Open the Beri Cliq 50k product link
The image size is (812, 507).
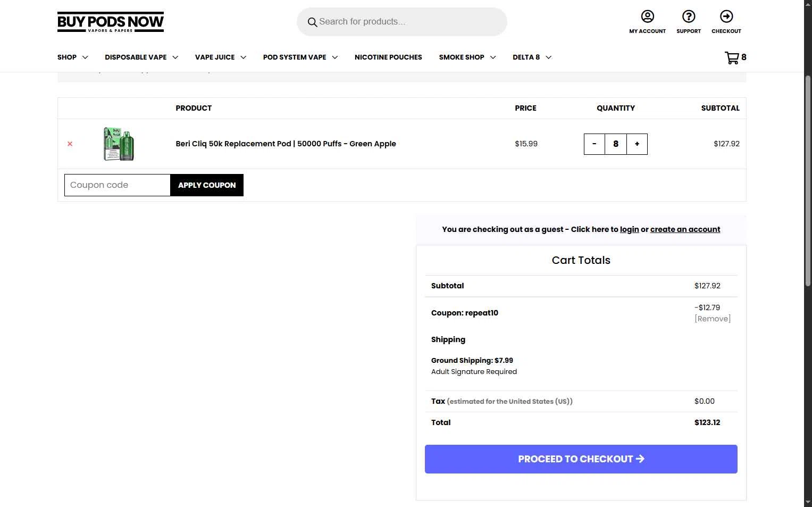click(286, 144)
